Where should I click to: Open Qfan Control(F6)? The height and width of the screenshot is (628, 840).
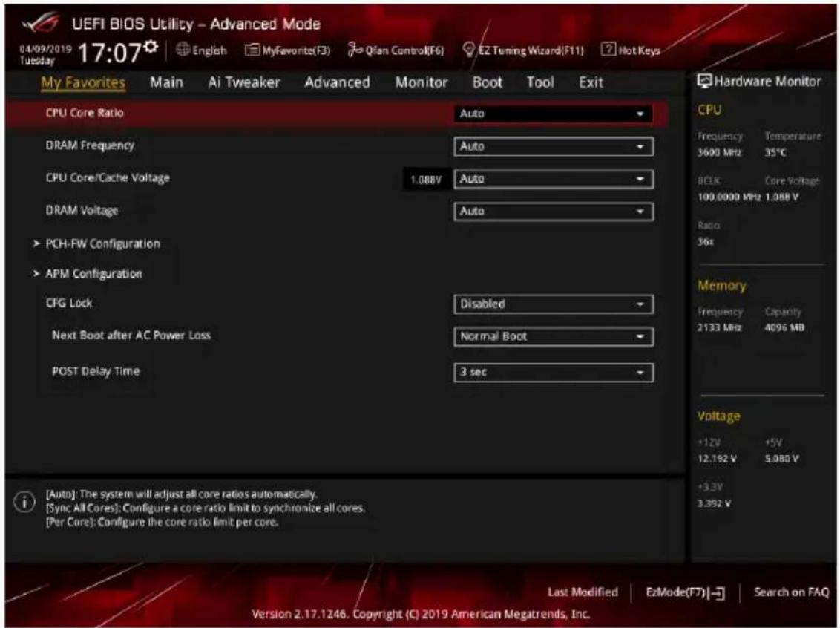point(396,50)
